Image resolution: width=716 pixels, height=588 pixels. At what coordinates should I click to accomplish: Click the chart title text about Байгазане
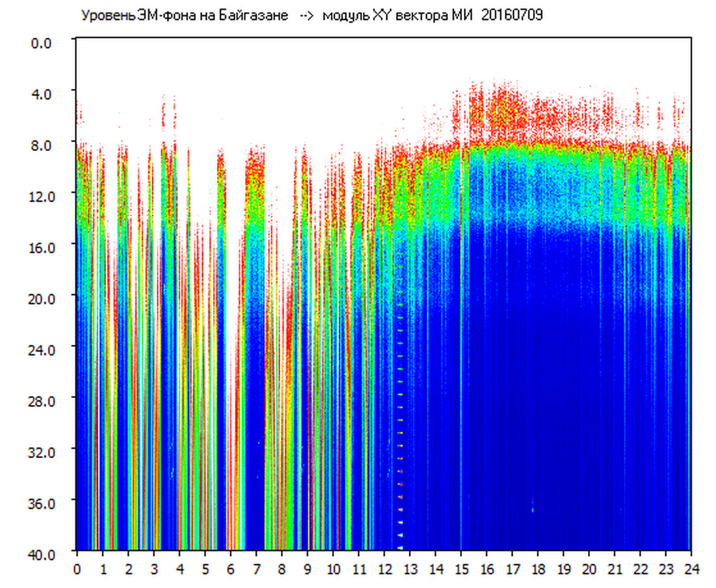(184, 16)
